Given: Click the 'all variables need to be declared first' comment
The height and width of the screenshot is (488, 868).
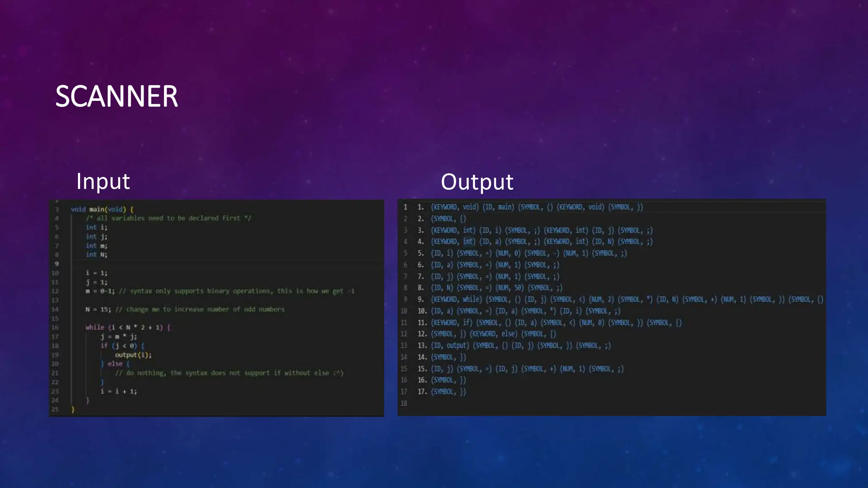Looking at the screenshot, I should pyautogui.click(x=168, y=218).
